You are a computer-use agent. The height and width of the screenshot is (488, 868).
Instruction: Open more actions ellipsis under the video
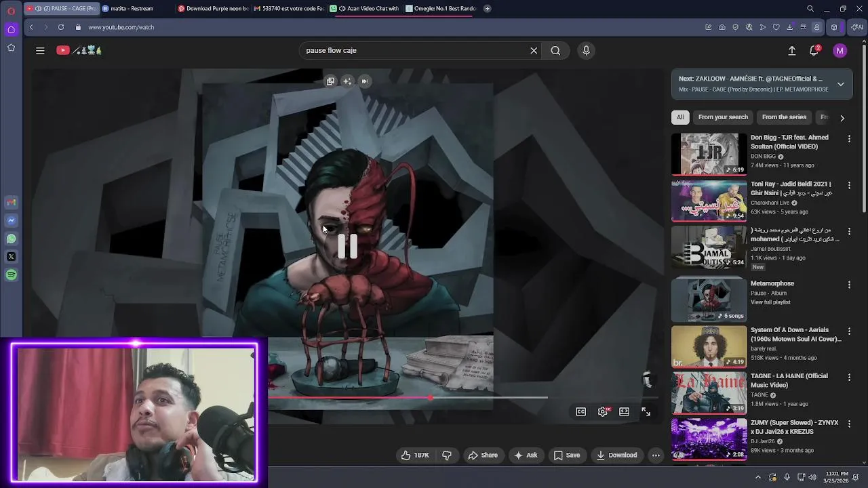tap(656, 455)
